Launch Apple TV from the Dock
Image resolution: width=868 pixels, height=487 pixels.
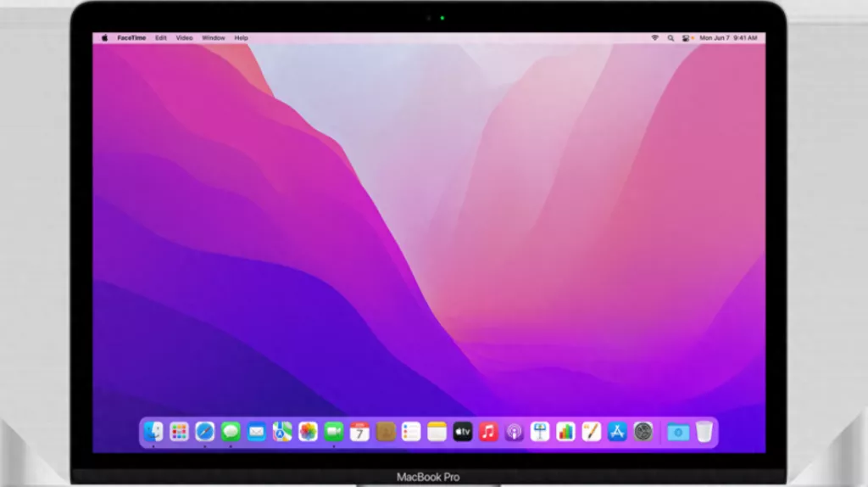462,432
